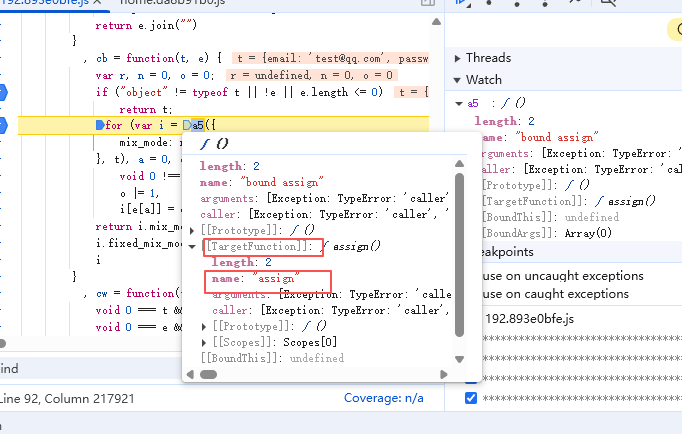This screenshot has height=434, width=682.
Task: Click length: 2 in the Watch panel
Action: [x=505, y=121]
